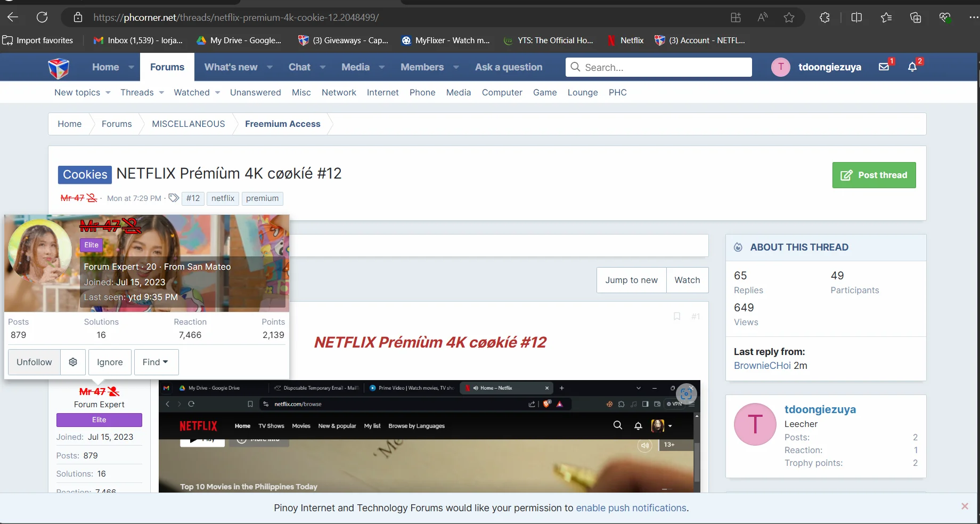Viewport: 980px width, 524px height.
Task: Select the Forums tab
Action: pos(167,67)
